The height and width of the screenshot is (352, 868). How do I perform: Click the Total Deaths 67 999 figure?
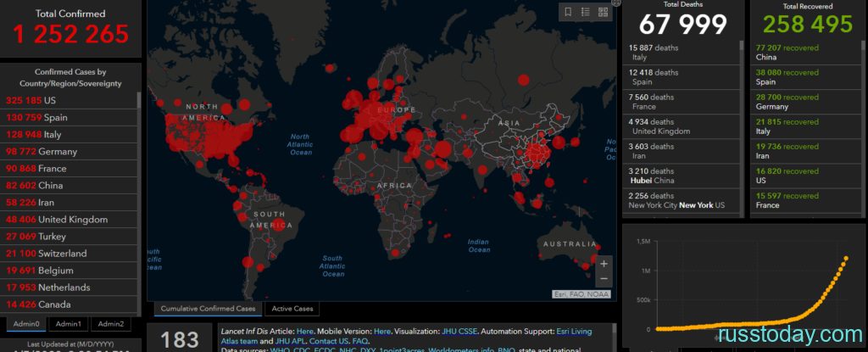(683, 25)
